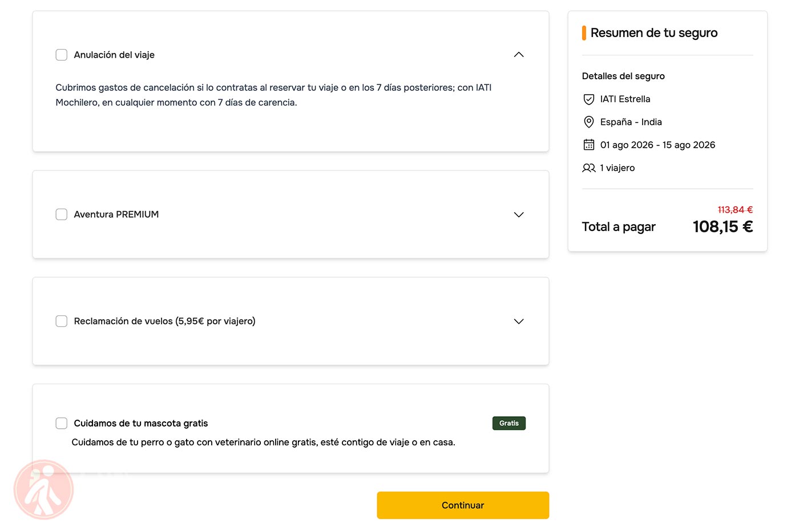Click the calendar icon next to travel dates
The image size is (799, 532).
(x=588, y=145)
